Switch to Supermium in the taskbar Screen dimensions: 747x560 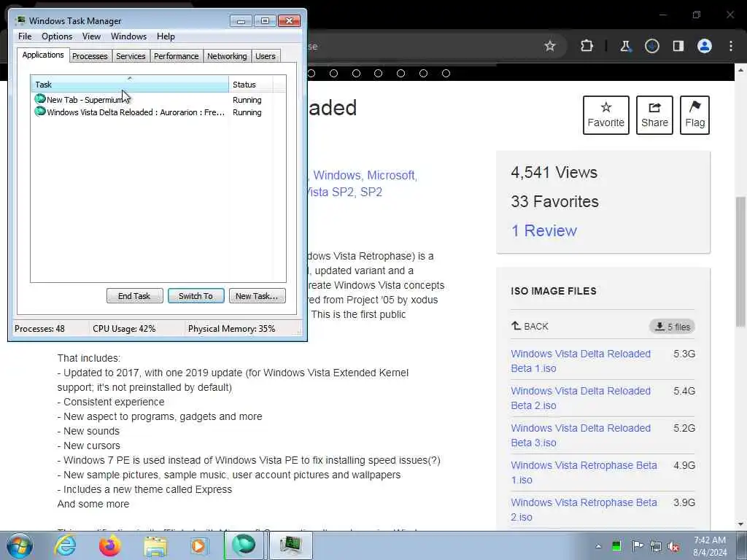[x=244, y=545]
